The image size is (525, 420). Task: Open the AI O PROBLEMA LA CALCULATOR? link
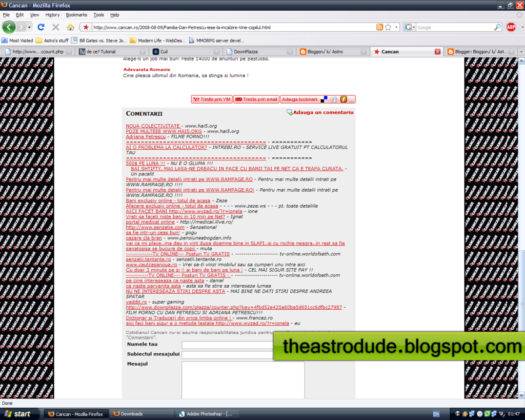coord(167,147)
